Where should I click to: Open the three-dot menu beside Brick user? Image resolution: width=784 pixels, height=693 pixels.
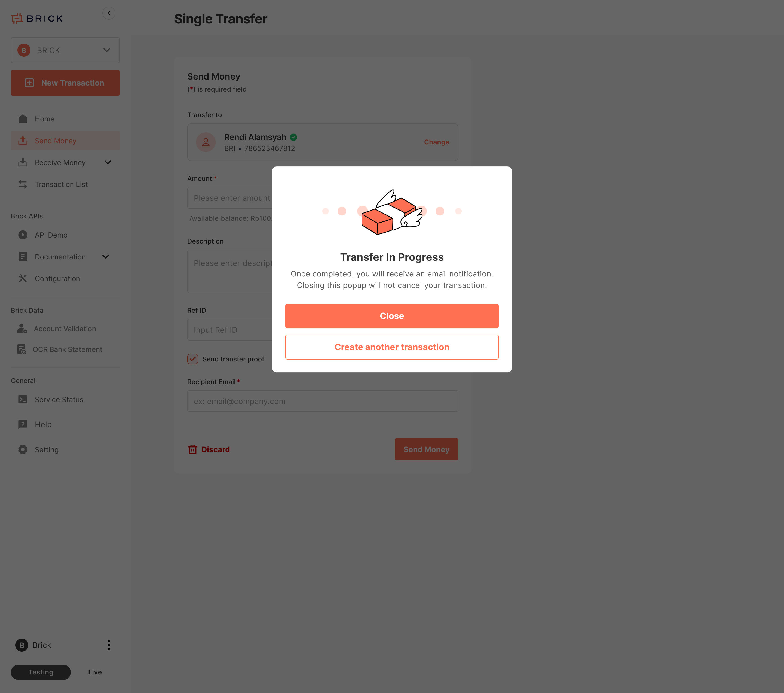[x=109, y=645]
